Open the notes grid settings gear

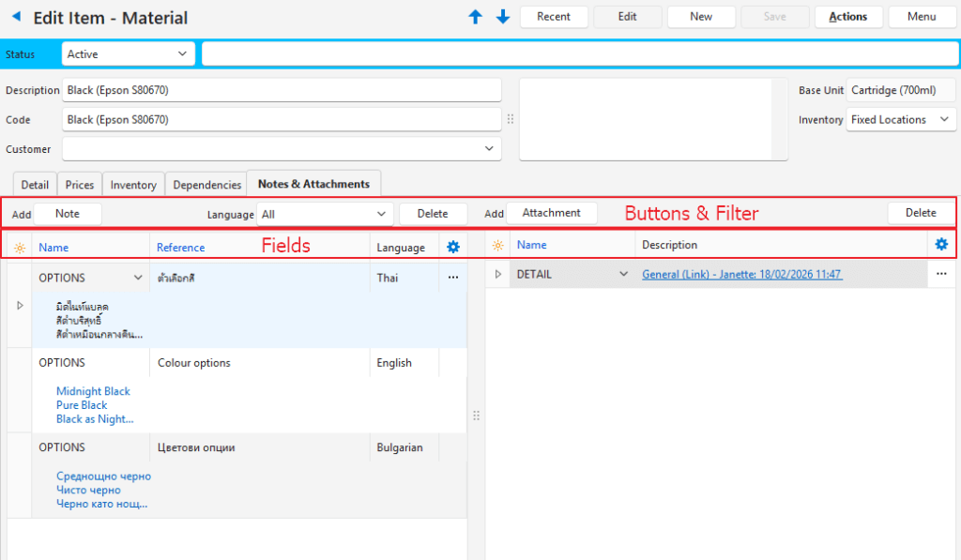pos(453,247)
